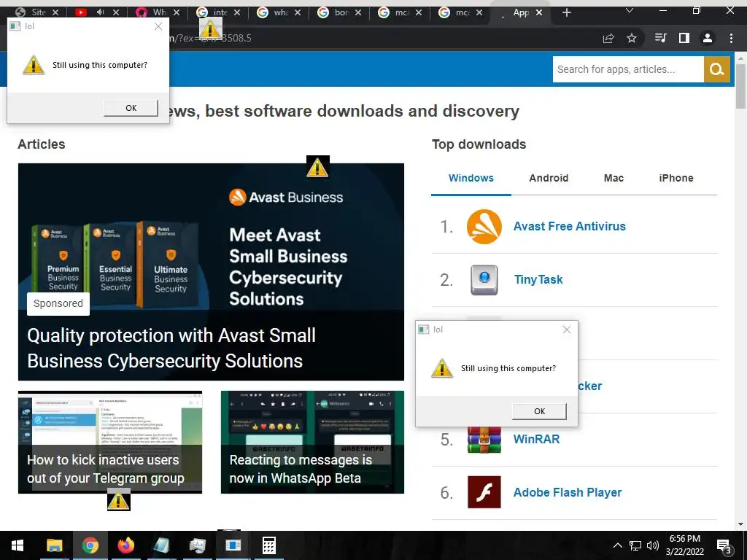Click the share page icon in address bar
Screen dimensions: 747x560
point(608,38)
